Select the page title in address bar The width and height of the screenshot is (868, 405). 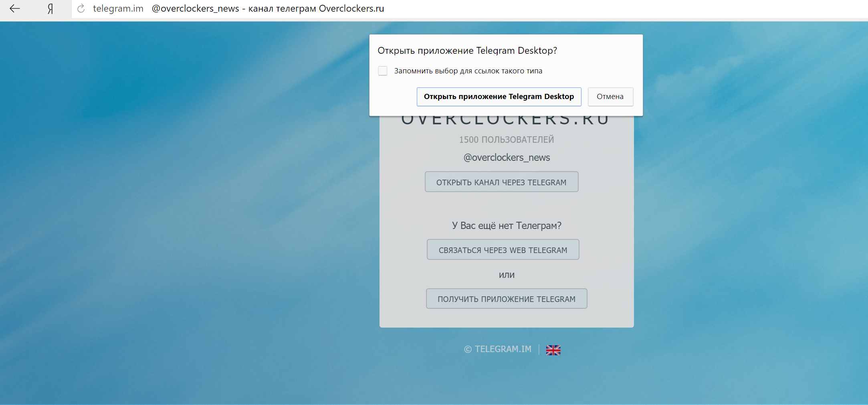pos(268,8)
